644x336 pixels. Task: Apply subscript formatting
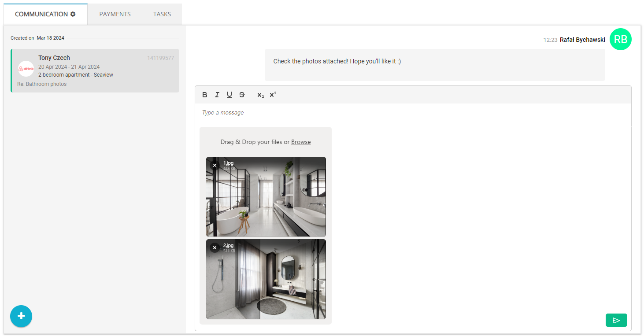[x=261, y=95]
